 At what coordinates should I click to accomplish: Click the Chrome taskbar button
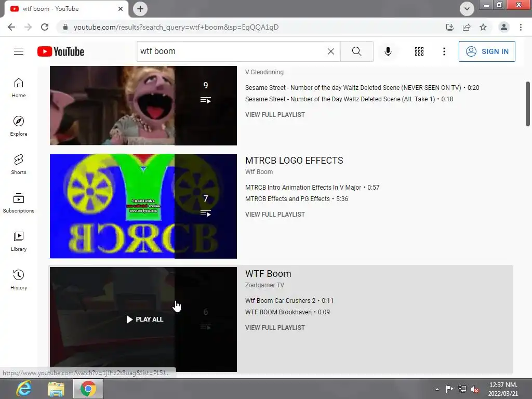pos(88,389)
